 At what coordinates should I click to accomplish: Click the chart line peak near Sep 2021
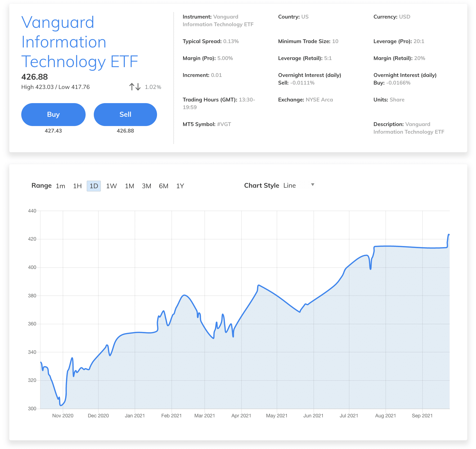click(448, 235)
